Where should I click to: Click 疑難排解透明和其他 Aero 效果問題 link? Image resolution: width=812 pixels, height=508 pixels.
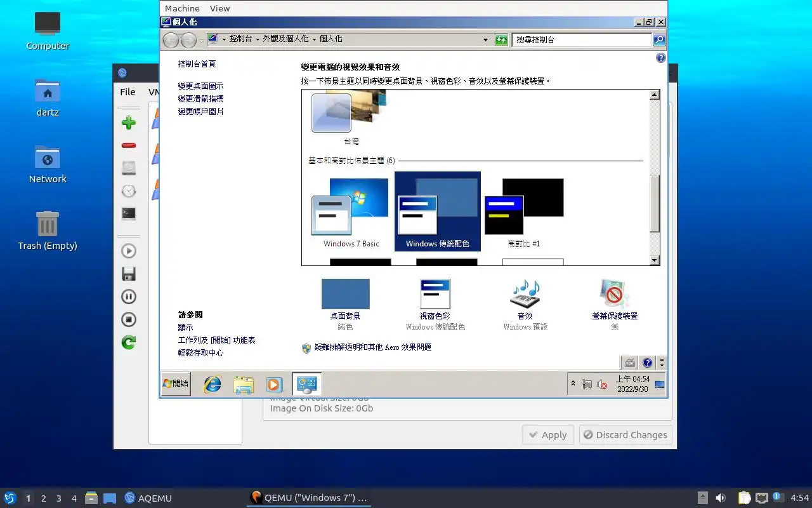[373, 347]
